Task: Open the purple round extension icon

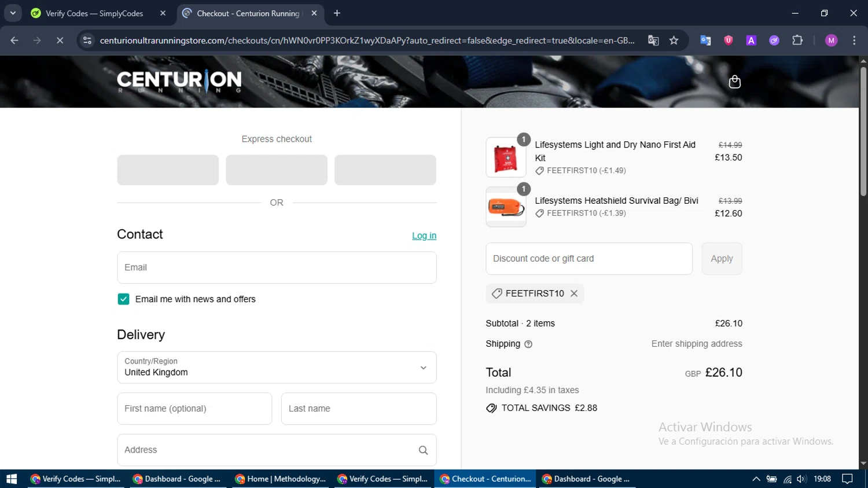Action: point(774,40)
